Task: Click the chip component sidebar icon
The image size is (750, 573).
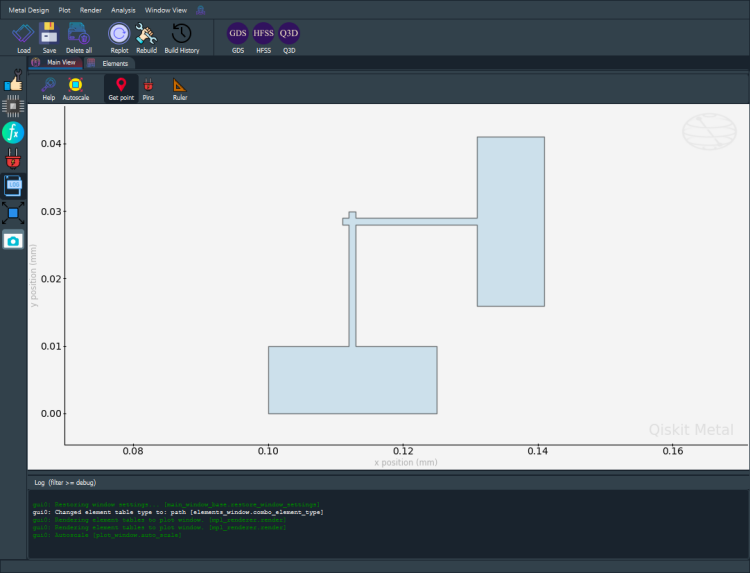Action: pos(13,106)
